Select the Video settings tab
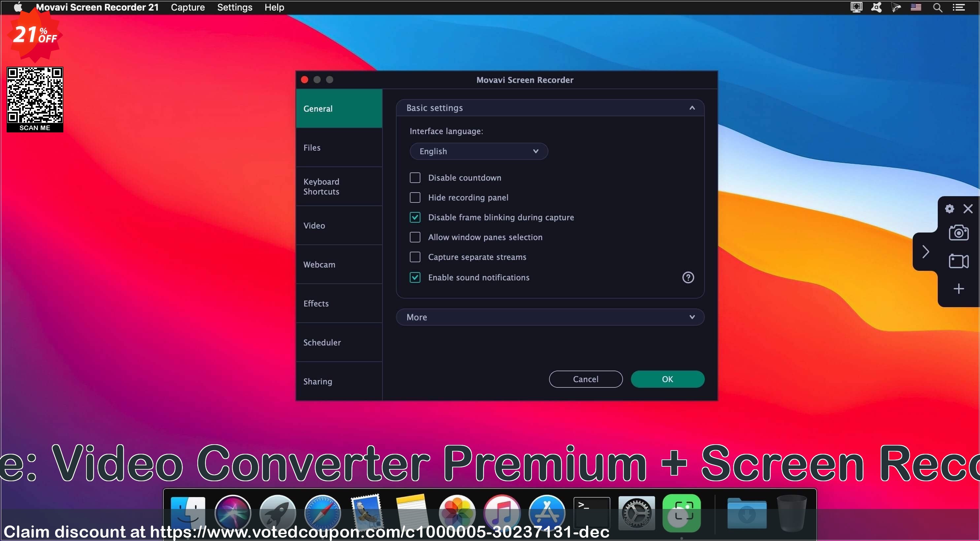This screenshot has width=980, height=541. pyautogui.click(x=314, y=225)
